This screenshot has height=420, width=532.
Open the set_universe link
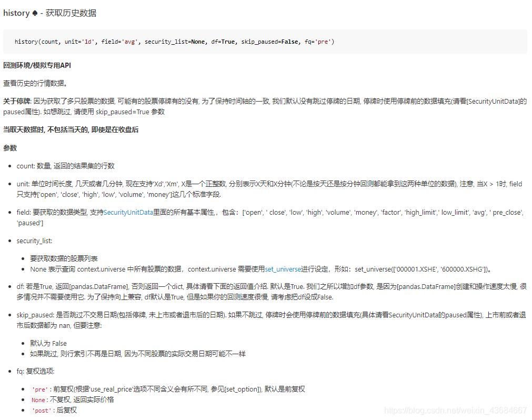[x=283, y=269]
